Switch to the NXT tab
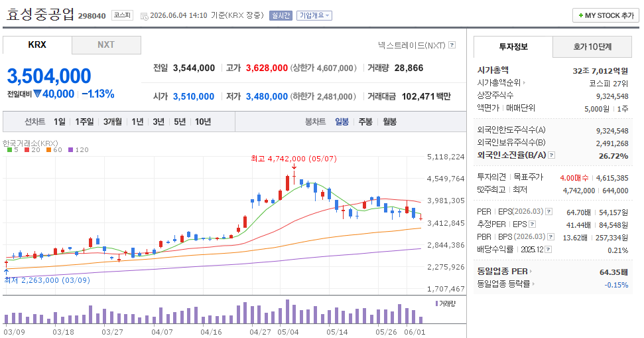This screenshot has width=644, height=338. tap(106, 44)
